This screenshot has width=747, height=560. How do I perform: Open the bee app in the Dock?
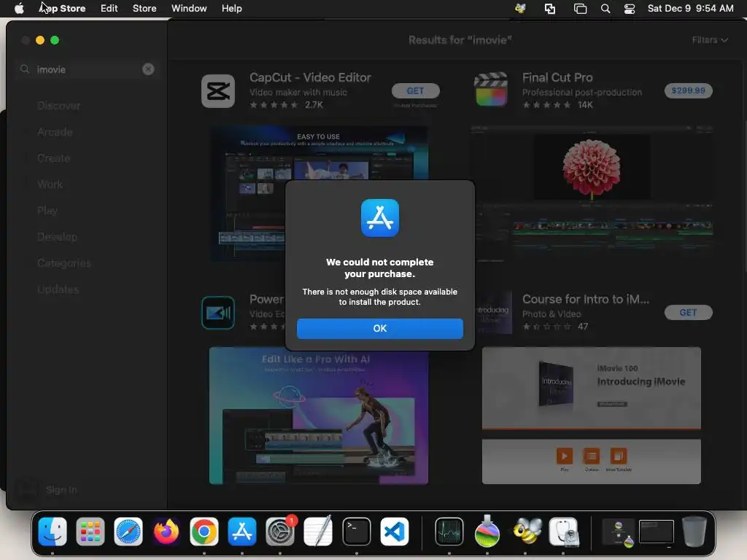tap(526, 532)
